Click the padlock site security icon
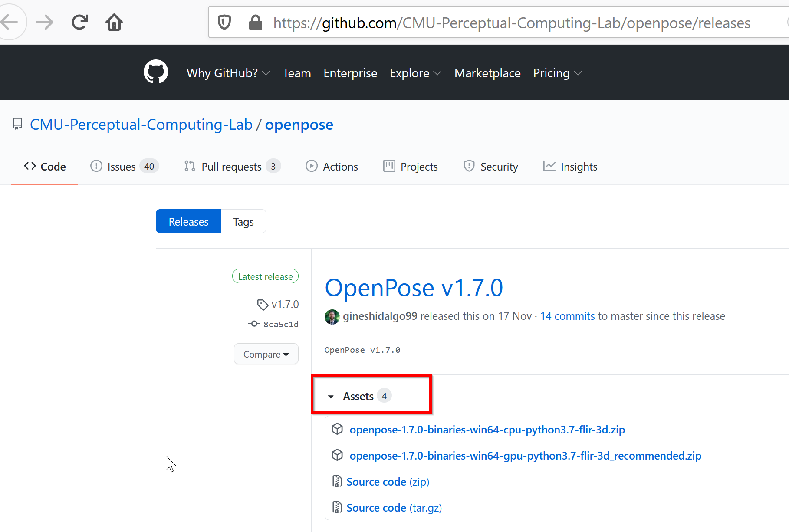 (x=256, y=23)
